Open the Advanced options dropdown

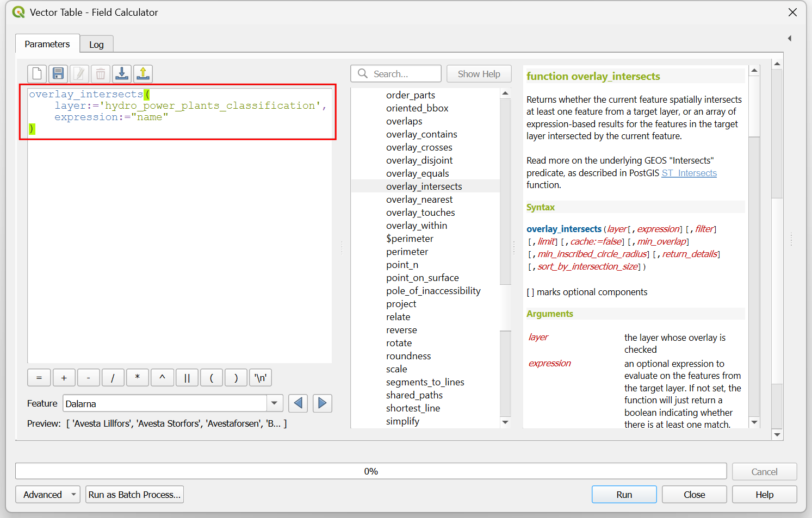48,495
